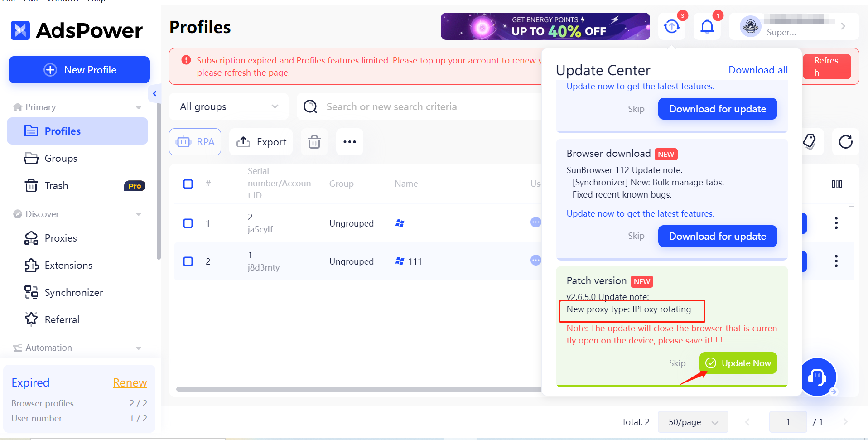Viewport: 868px width, 440px height.
Task: Collapse the Automation section
Action: 139,348
